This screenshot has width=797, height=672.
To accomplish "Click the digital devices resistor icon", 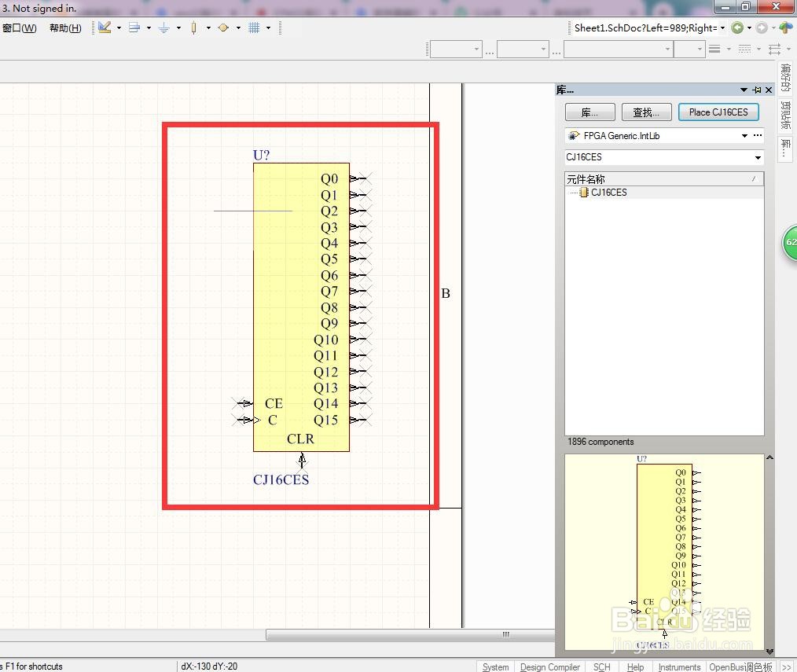I will 193,28.
